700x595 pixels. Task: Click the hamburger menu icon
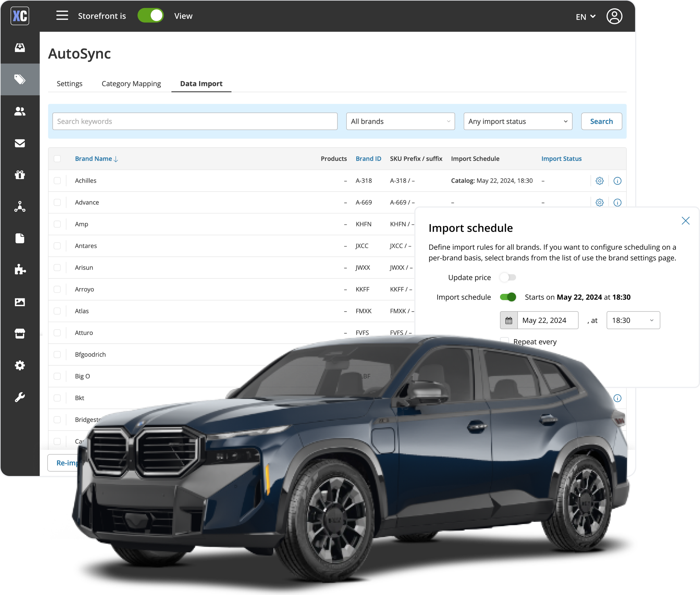pyautogui.click(x=62, y=15)
